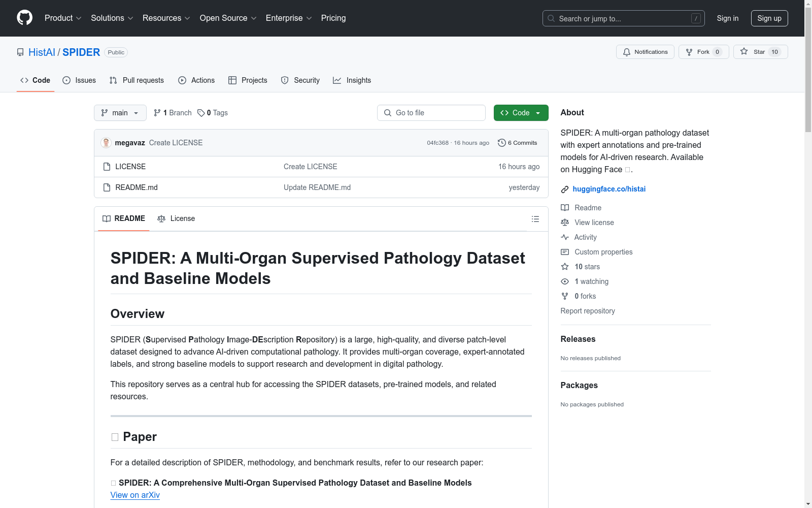Open the huggingface.co/histai link
This screenshot has width=812, height=508.
609,189
